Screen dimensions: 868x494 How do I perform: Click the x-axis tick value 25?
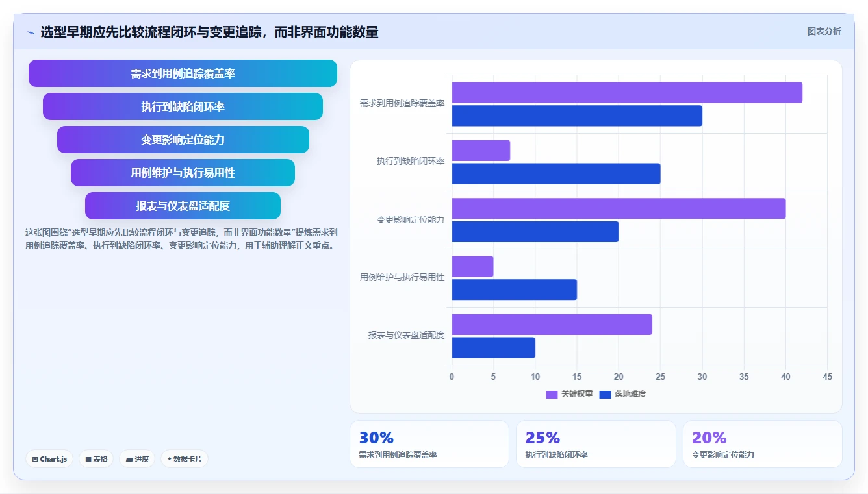tap(661, 377)
